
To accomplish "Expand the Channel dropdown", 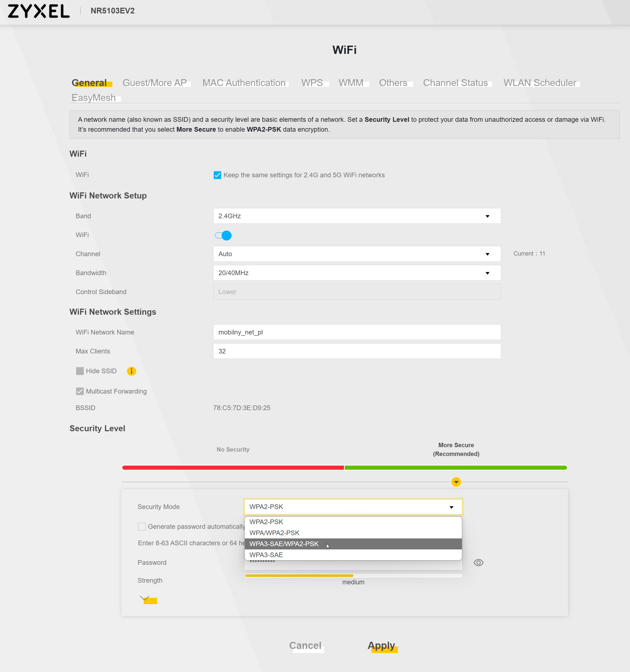I will click(357, 254).
